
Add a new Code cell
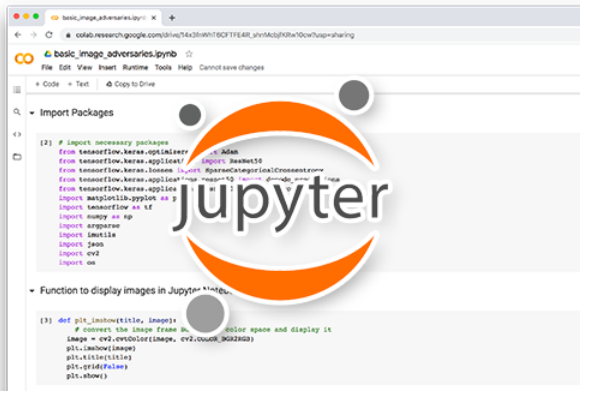pos(48,85)
